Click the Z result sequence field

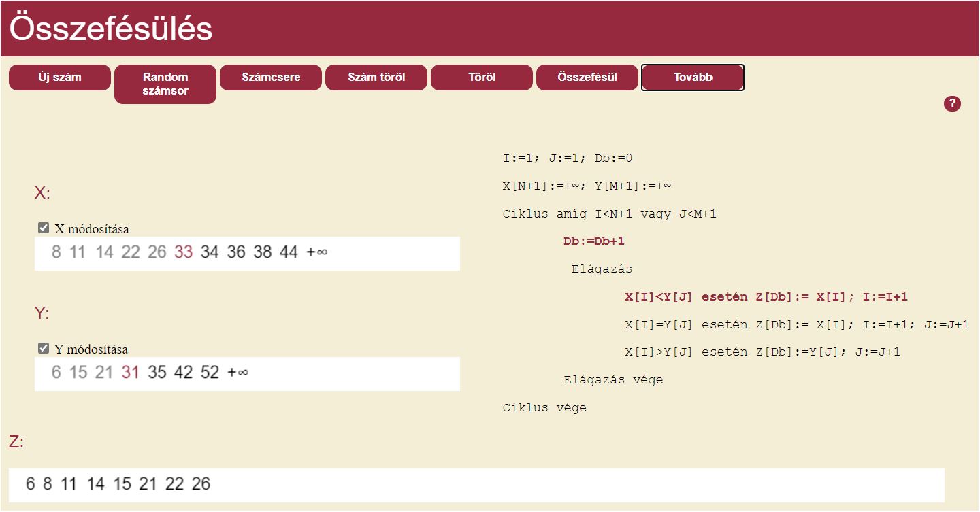(x=476, y=484)
